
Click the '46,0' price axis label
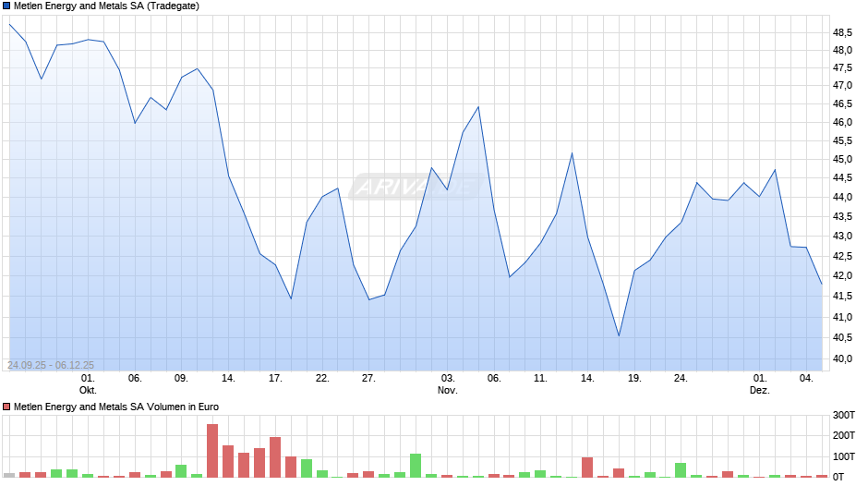coord(842,123)
